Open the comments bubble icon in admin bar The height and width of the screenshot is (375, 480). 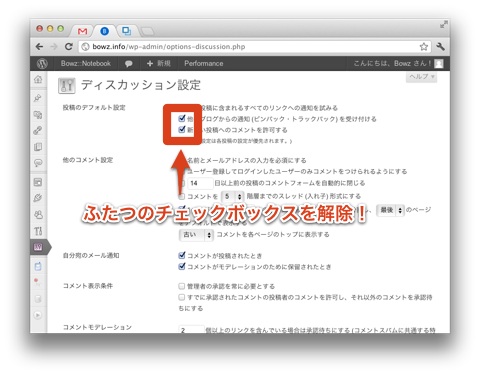[x=128, y=64]
